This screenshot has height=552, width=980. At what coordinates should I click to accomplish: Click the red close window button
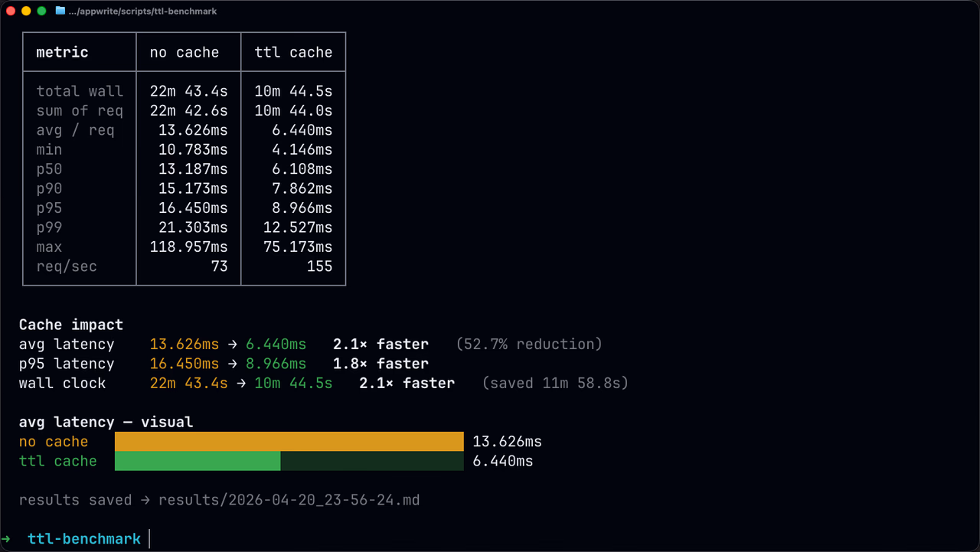coord(11,11)
